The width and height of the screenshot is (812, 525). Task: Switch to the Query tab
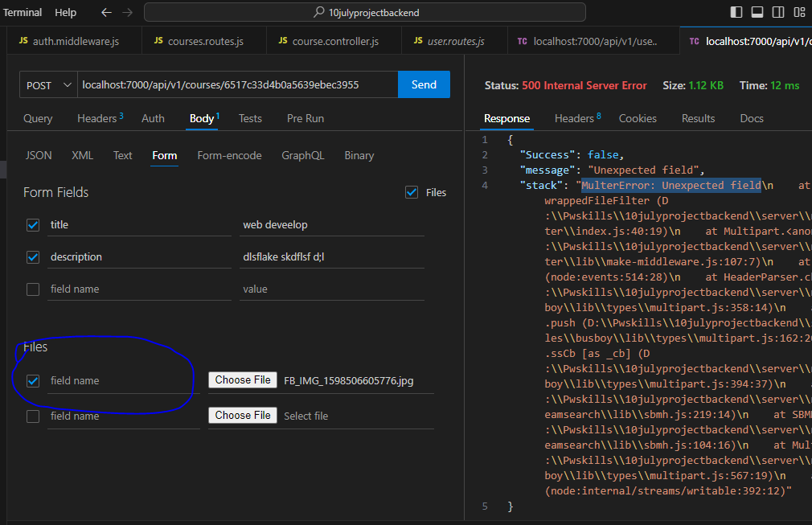pyautogui.click(x=38, y=118)
